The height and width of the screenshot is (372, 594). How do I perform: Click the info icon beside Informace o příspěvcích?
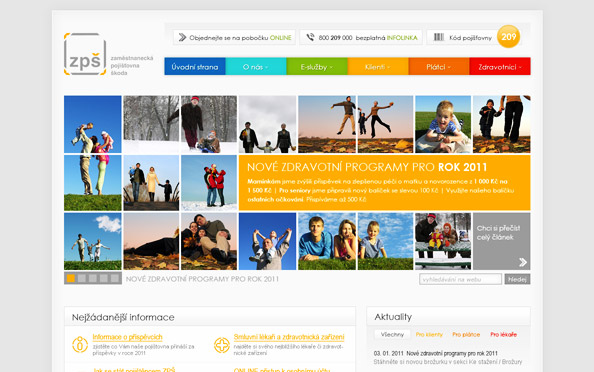(x=80, y=345)
